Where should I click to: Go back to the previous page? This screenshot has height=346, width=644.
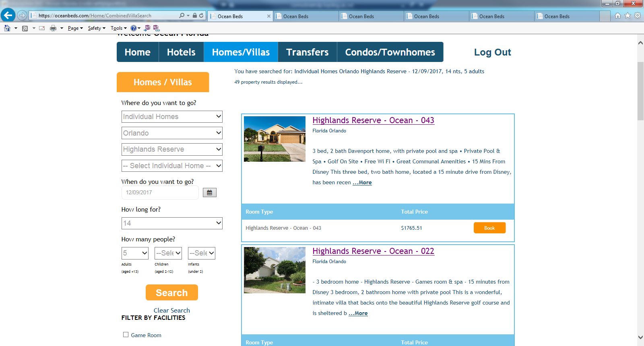pyautogui.click(x=8, y=15)
